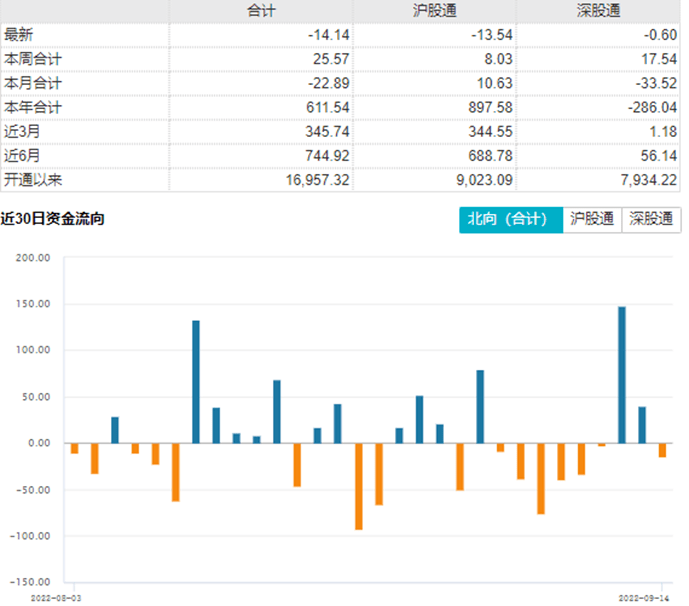Screen dimensions: 689x606
Task: Select the 合计 column header
Action: (x=261, y=11)
